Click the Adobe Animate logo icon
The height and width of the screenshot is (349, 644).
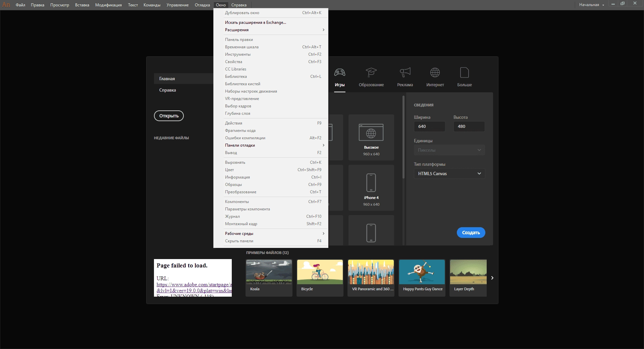[6, 5]
